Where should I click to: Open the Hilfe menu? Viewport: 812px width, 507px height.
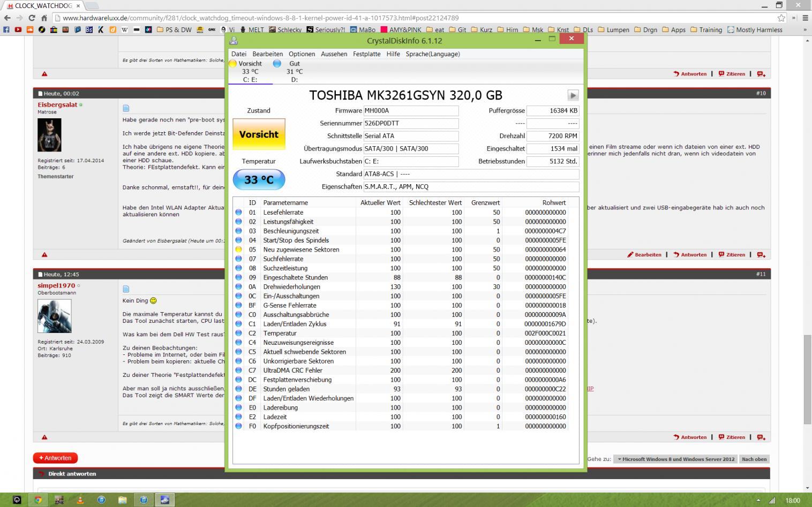[393, 54]
